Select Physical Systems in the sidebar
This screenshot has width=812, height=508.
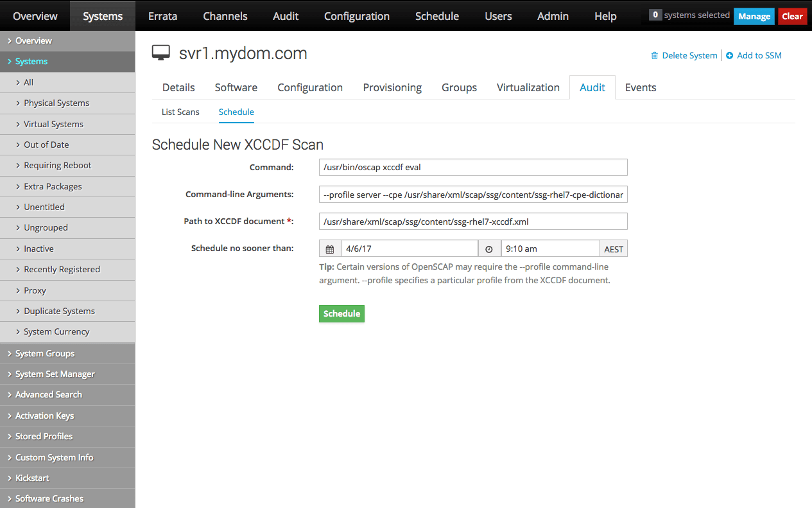(x=67, y=103)
